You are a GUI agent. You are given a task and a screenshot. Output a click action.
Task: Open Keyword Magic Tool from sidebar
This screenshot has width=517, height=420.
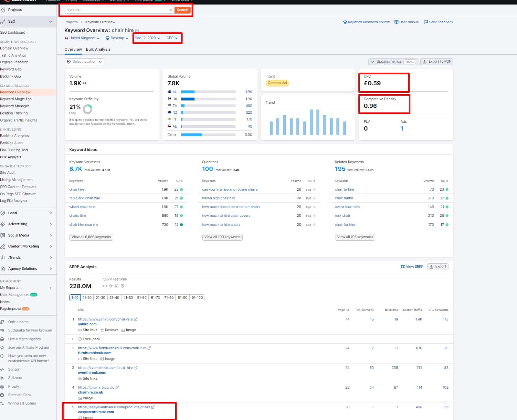click(16, 99)
